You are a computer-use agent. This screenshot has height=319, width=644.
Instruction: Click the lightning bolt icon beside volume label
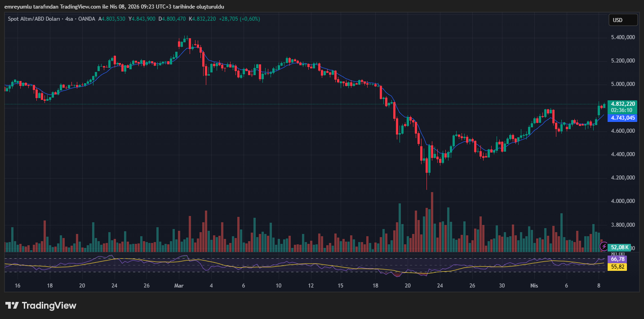[x=604, y=247]
